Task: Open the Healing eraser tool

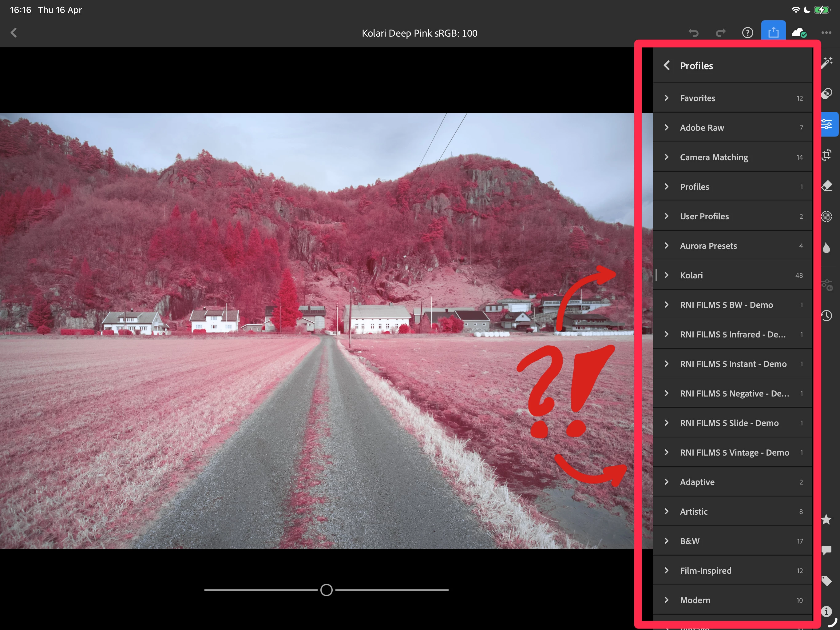Action: 827,186
